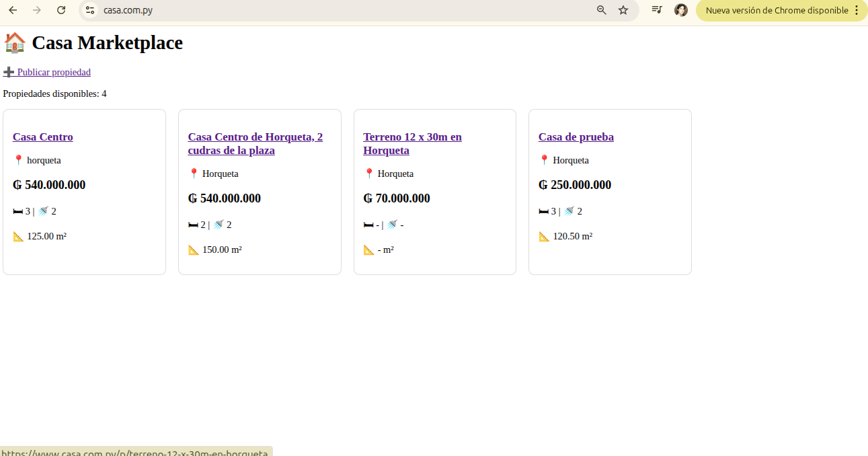
Task: Click the browser back arrow
Action: [13, 10]
